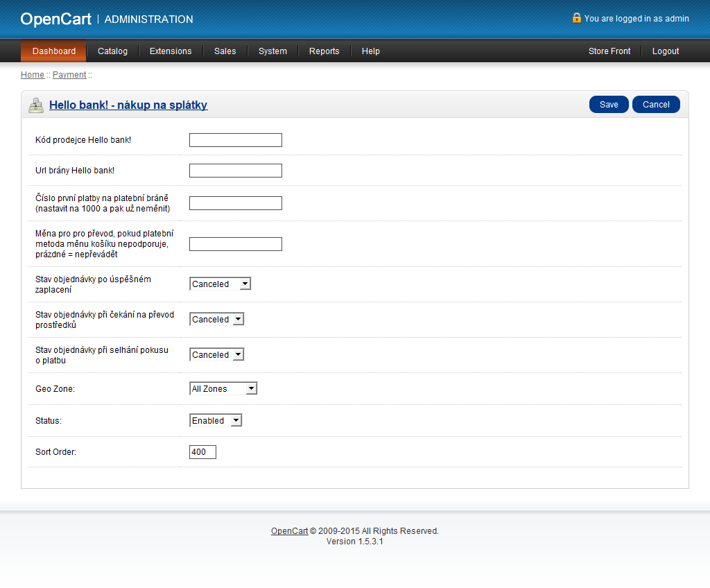
Task: Click the 'ADMINISTRATION' header text
Action: (x=148, y=19)
